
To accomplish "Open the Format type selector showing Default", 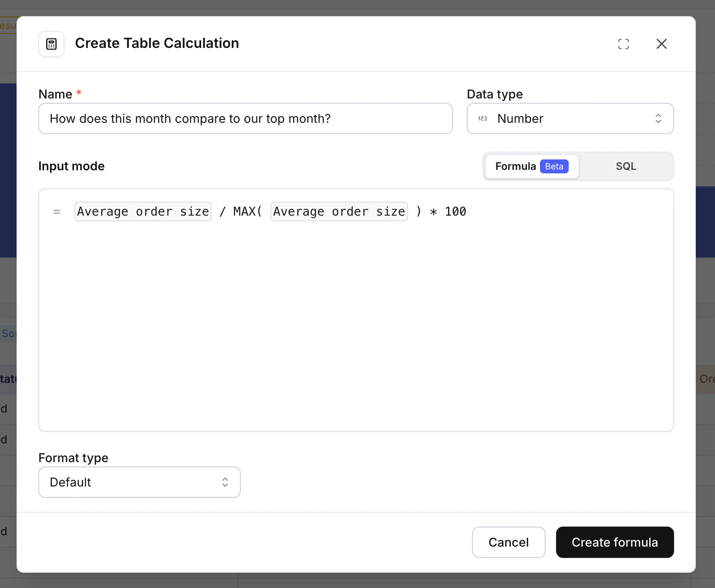I will point(139,482).
